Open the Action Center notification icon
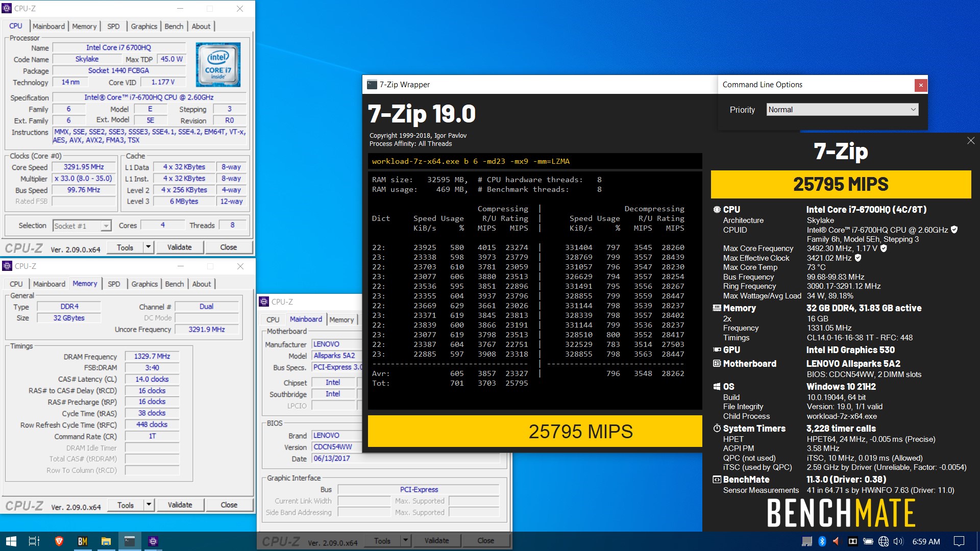Image resolution: width=980 pixels, height=551 pixels. tap(959, 541)
